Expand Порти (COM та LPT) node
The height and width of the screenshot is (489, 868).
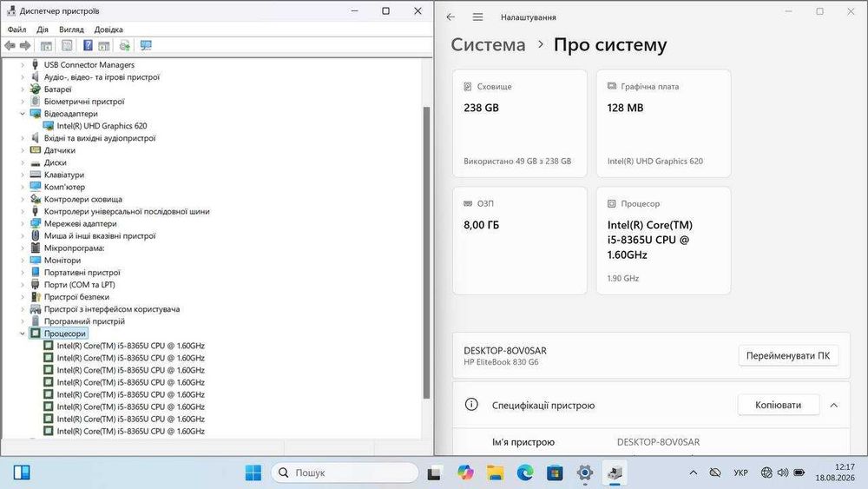click(23, 285)
